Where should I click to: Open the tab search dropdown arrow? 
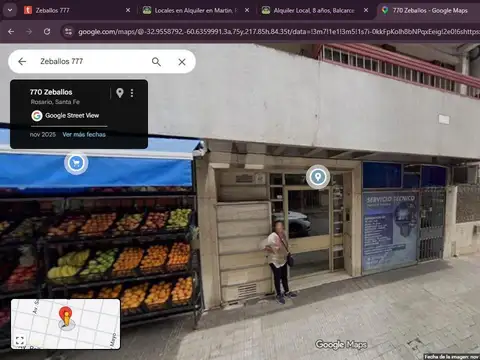(x=10, y=10)
